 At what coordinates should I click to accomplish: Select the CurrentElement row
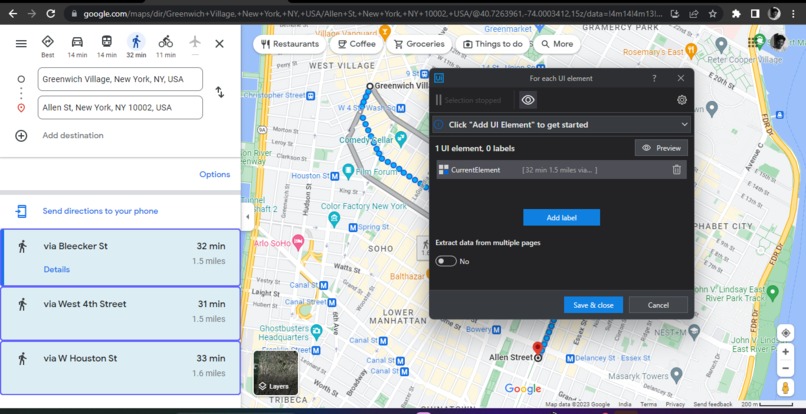[x=561, y=170]
